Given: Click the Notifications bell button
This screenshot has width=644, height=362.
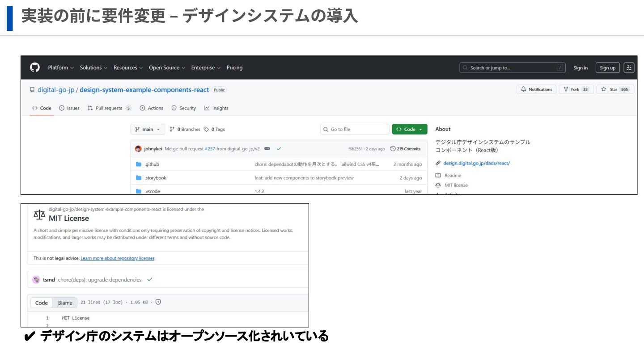Looking at the screenshot, I should pos(536,89).
